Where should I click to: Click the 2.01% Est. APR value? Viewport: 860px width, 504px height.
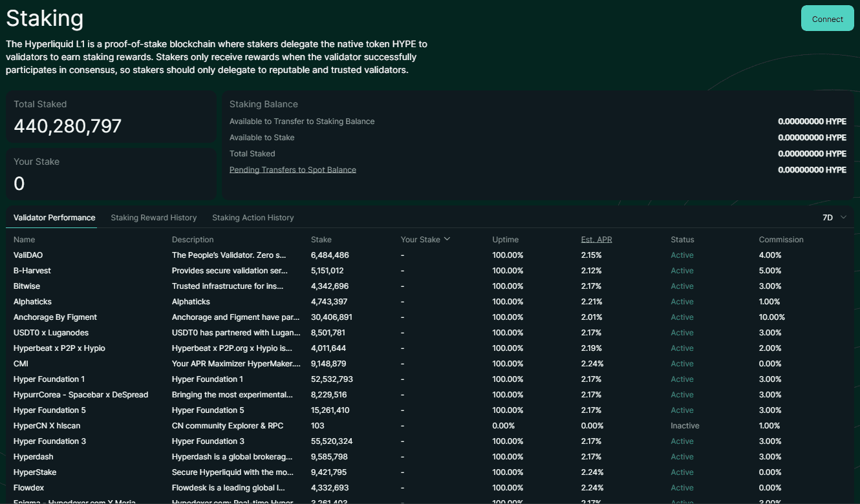pyautogui.click(x=592, y=317)
